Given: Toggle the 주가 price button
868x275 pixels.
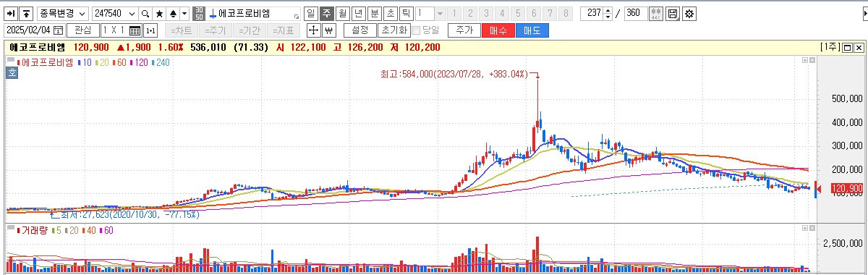Looking at the screenshot, I should 464,30.
